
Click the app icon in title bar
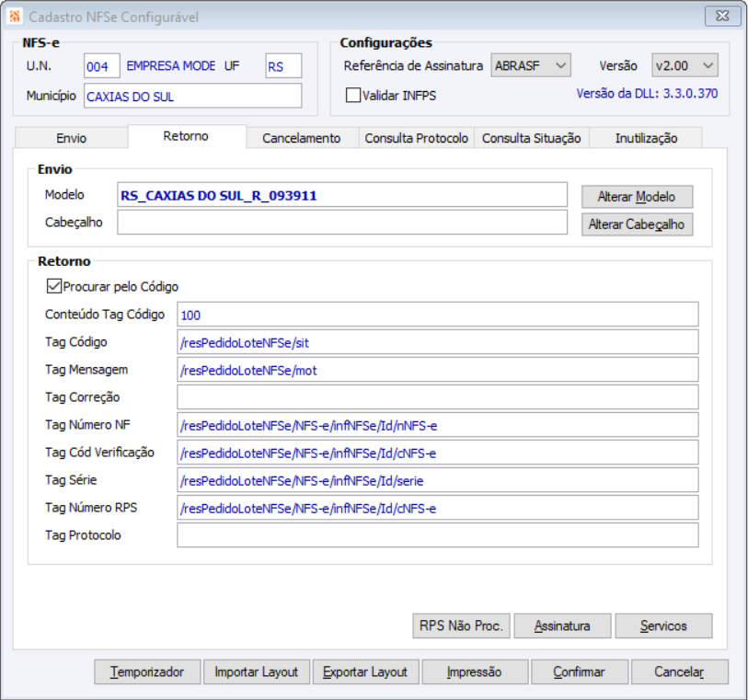pyautogui.click(x=15, y=17)
